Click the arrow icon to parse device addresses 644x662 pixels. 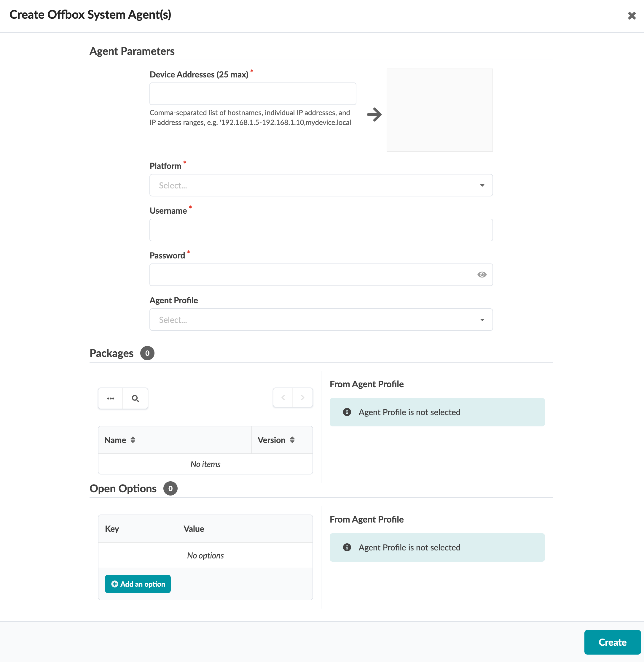click(374, 115)
